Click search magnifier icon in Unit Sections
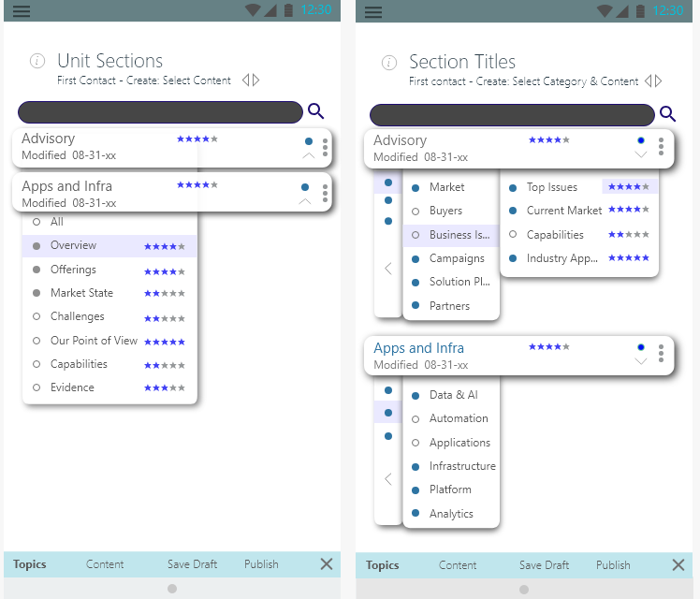This screenshot has width=700, height=599. 315,111
